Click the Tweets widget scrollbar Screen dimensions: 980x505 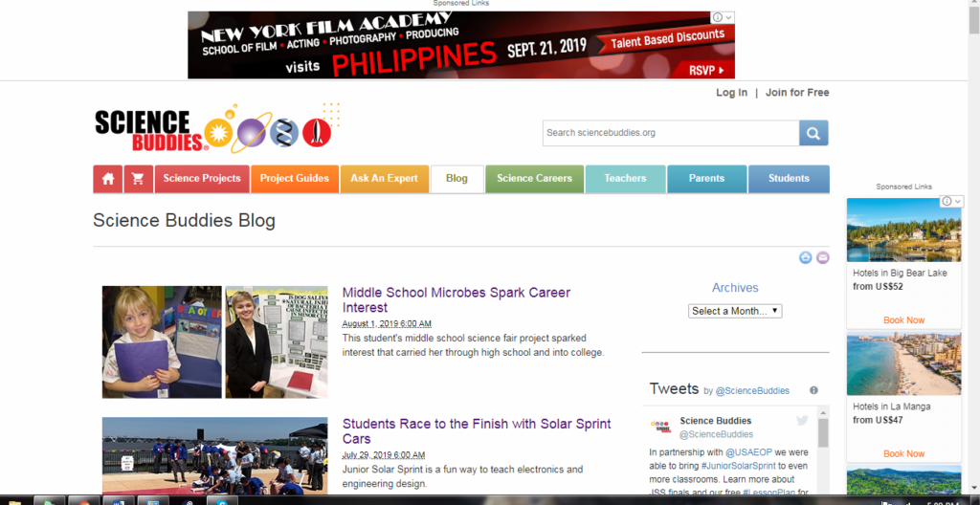pos(822,432)
